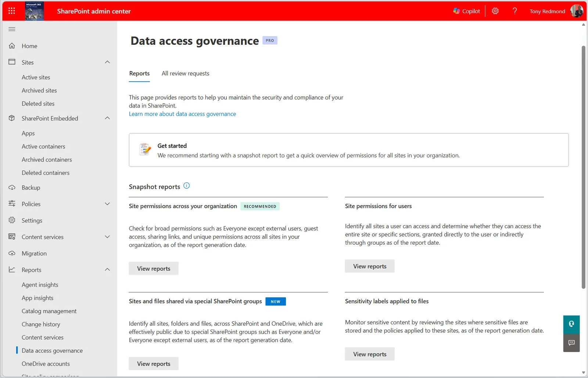
Task: Expand the Policies section chevron
Action: pos(107,204)
